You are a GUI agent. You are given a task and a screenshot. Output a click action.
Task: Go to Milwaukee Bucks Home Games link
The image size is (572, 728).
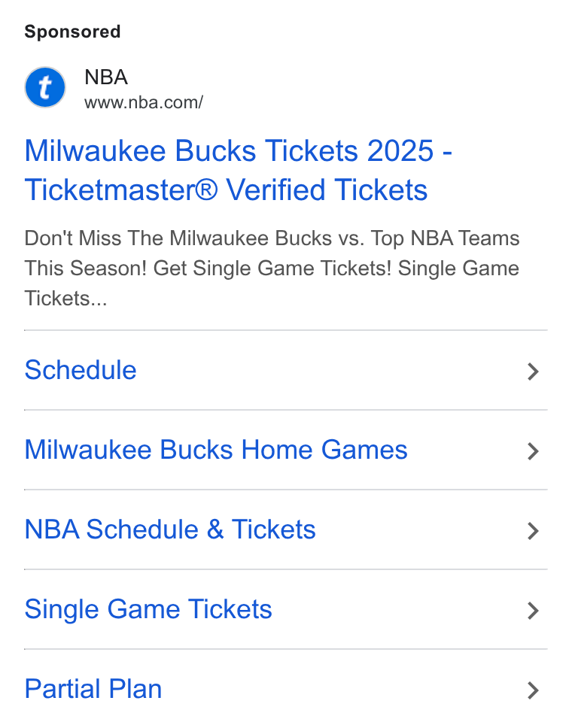tap(216, 450)
